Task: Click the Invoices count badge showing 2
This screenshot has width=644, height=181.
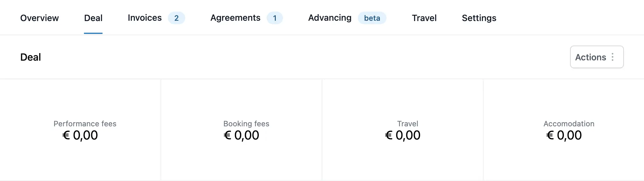Action: coord(176,18)
